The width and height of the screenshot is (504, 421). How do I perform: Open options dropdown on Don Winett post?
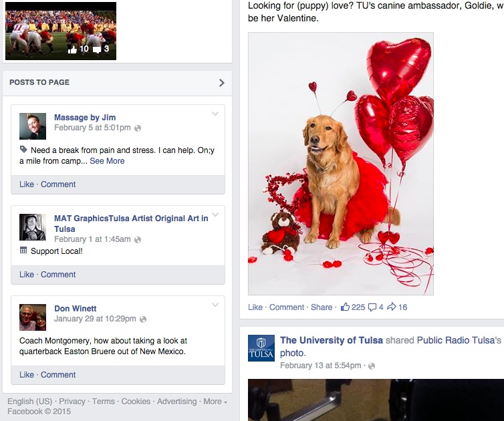215,305
